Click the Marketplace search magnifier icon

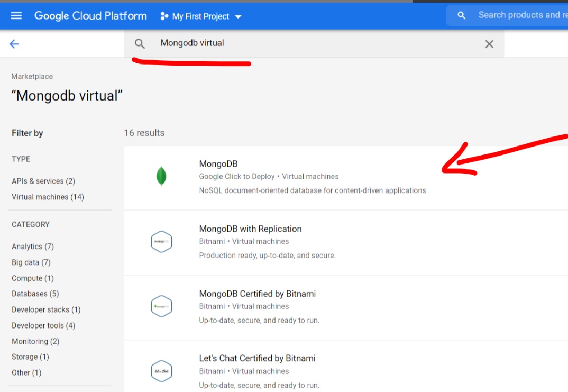coord(140,44)
